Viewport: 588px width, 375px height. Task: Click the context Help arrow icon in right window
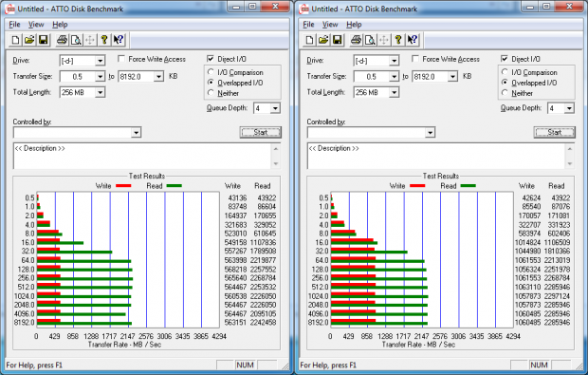click(x=413, y=40)
